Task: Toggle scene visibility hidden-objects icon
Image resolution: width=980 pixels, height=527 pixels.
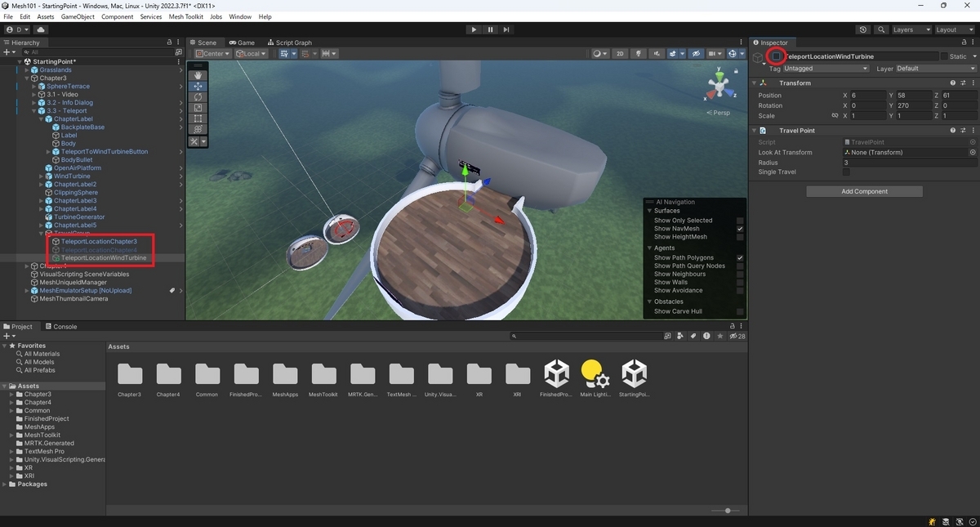Action: coord(696,54)
